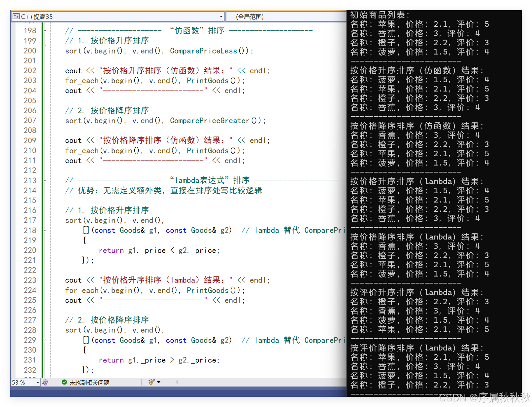This screenshot has height=407, width=532.
Task: Click the C++提高35 project icon
Action: 16,16
